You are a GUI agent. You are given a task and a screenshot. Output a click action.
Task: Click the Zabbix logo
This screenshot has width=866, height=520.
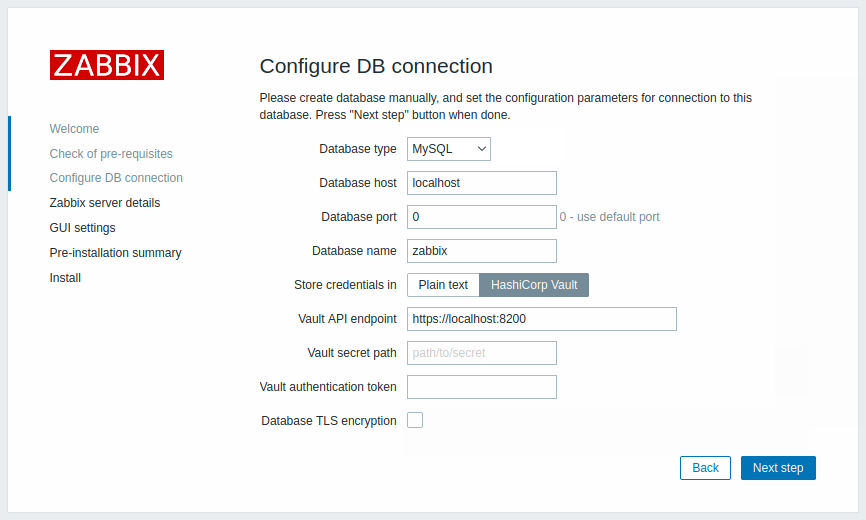107,65
